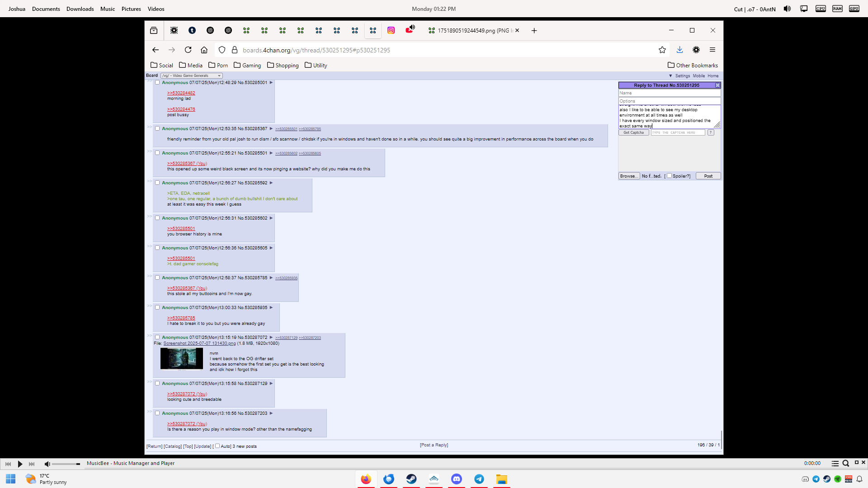Open the extension icon beside downloads
Screen dimensions: 868x488
click(x=696, y=50)
